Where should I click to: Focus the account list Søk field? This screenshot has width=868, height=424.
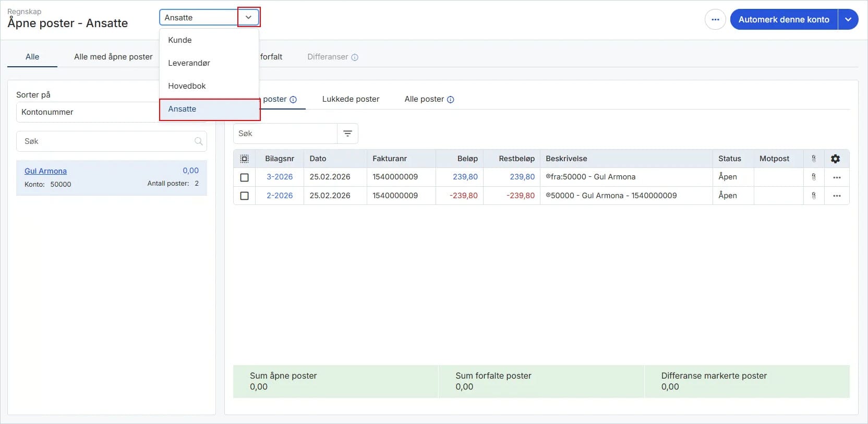click(111, 141)
